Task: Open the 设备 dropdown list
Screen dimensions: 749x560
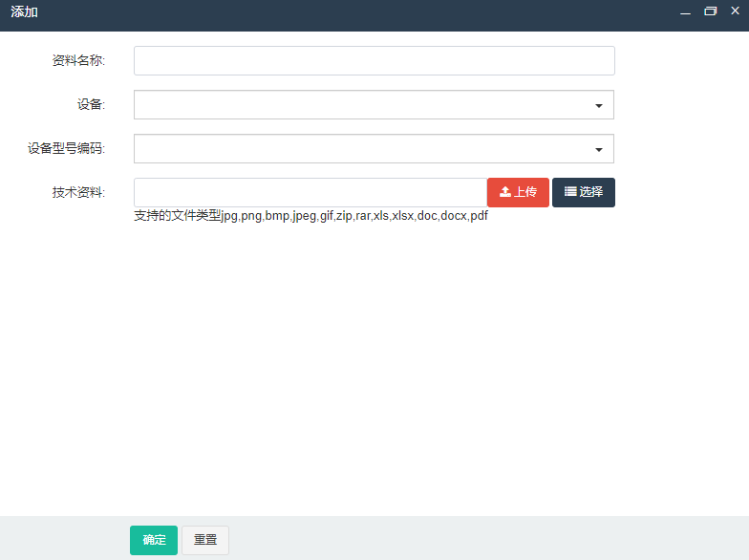Action: (x=374, y=105)
